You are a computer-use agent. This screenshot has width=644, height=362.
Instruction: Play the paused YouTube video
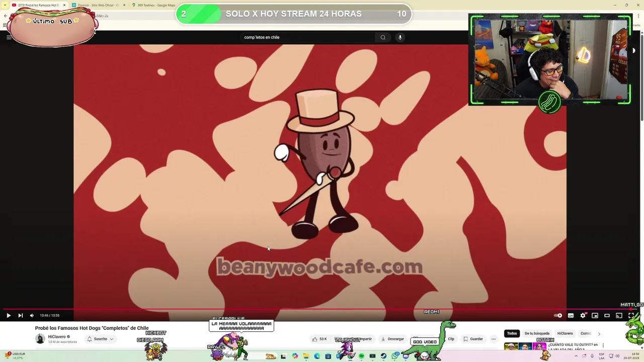pos(9,315)
